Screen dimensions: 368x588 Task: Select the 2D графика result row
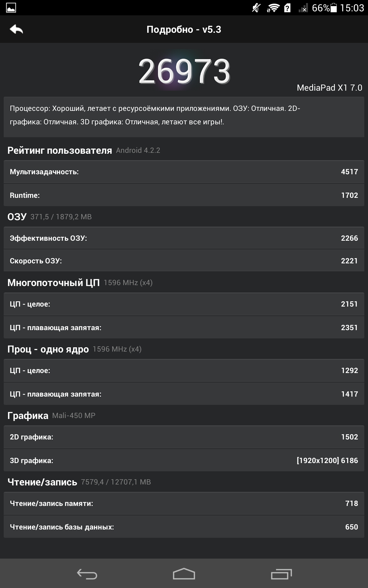(x=184, y=437)
